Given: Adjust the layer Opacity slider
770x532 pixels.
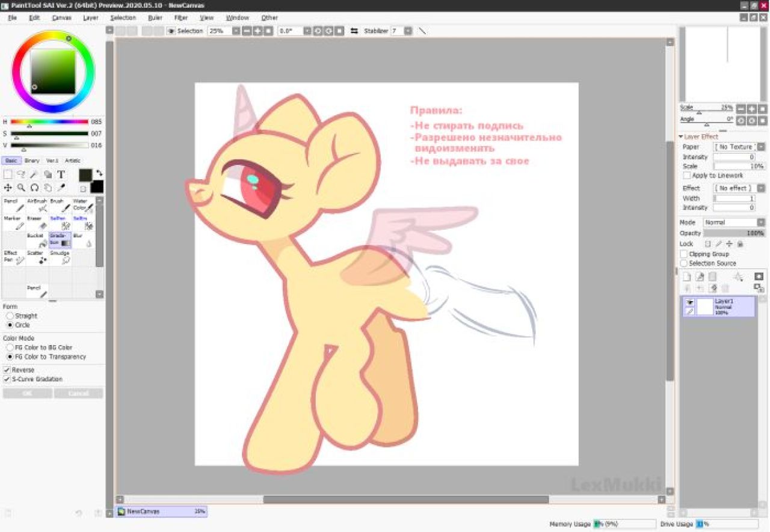Looking at the screenshot, I should coord(735,233).
